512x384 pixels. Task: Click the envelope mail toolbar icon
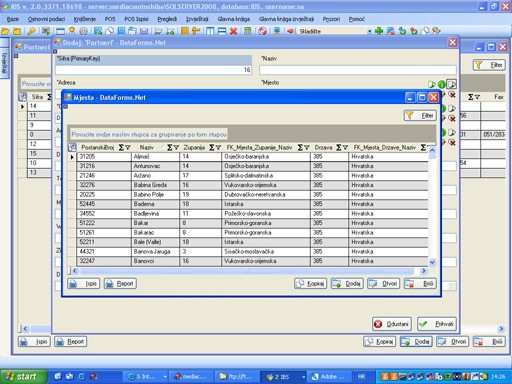(144, 31)
